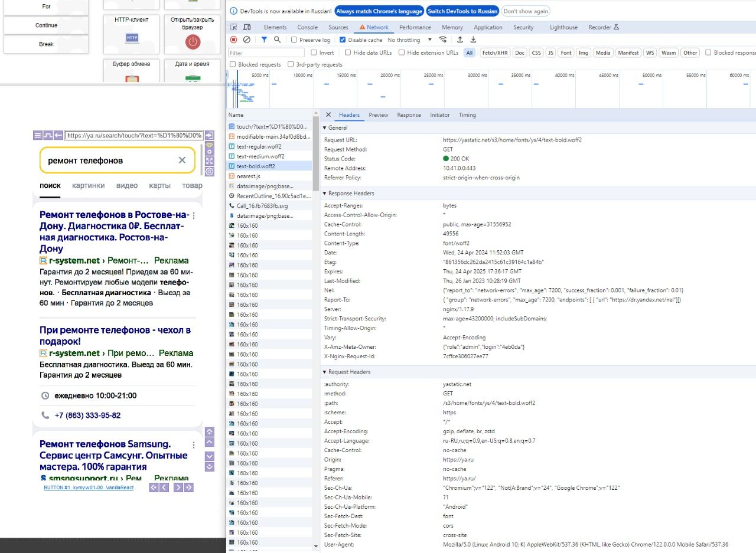Open the Timing tab of the request
This screenshot has width=756, height=553.
point(467,115)
